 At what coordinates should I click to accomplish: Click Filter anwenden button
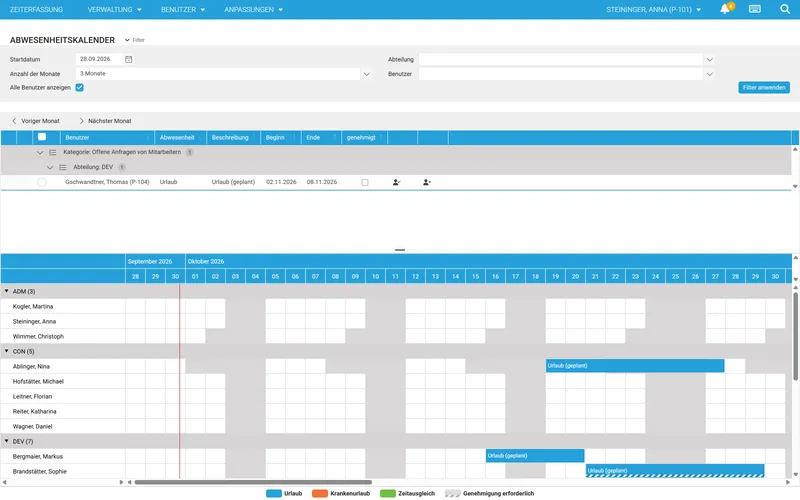764,88
